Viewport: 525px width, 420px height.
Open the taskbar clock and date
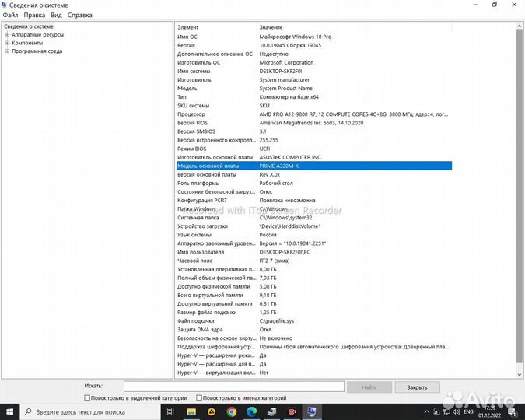pyautogui.click(x=489, y=411)
